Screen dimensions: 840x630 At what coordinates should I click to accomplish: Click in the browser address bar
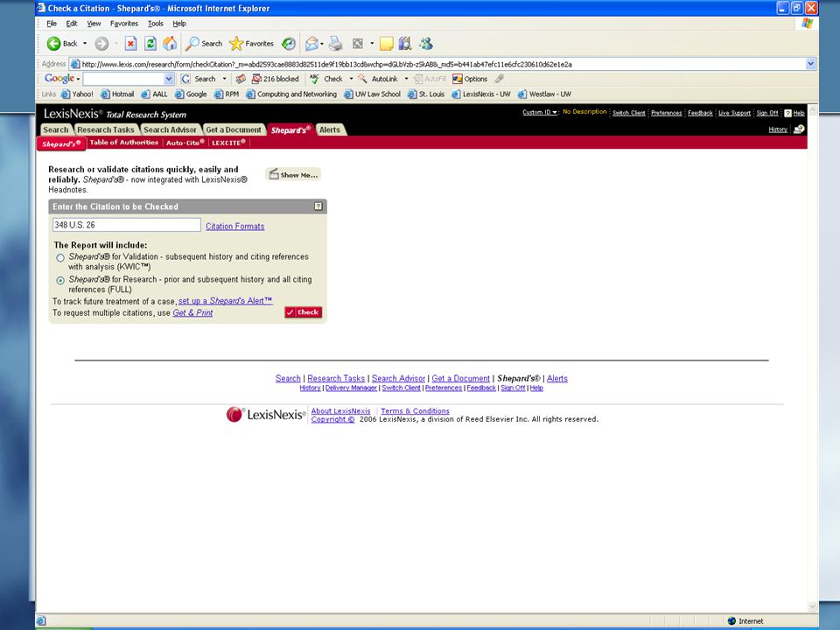coord(443,64)
